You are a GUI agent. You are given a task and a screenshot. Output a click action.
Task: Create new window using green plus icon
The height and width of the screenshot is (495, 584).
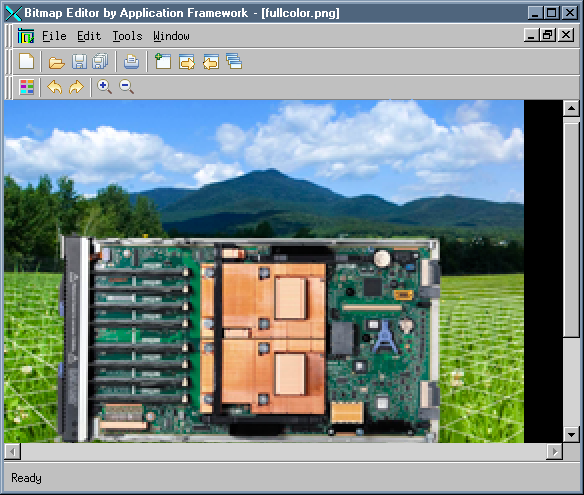click(163, 61)
